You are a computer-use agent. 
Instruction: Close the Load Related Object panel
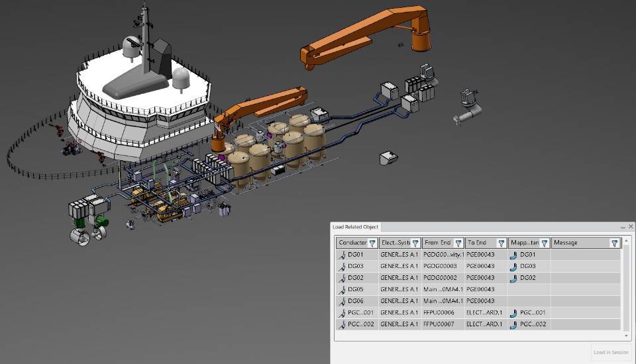point(631,226)
